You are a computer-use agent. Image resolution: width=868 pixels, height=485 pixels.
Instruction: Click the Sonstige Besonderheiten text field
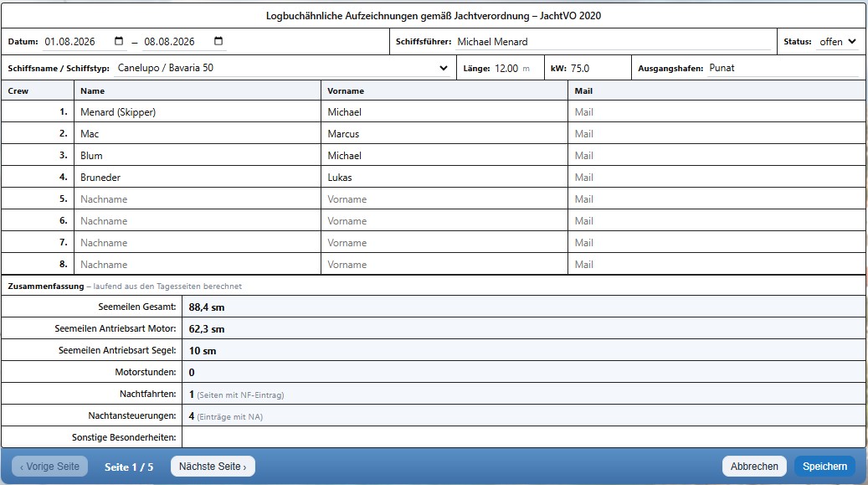point(524,437)
